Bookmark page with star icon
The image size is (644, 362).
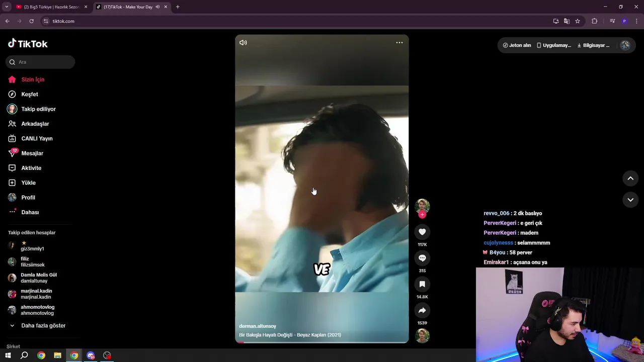[x=578, y=21]
